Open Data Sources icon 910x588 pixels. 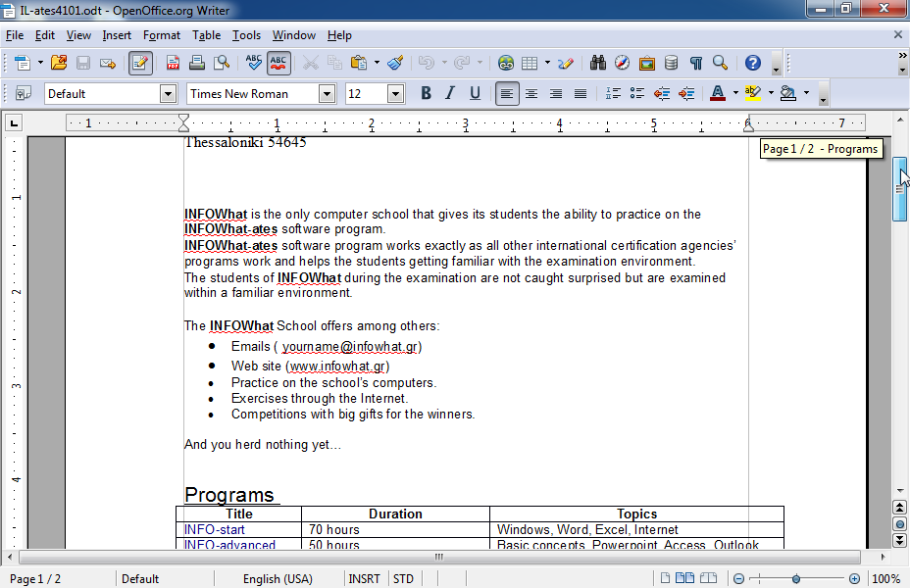click(671, 63)
